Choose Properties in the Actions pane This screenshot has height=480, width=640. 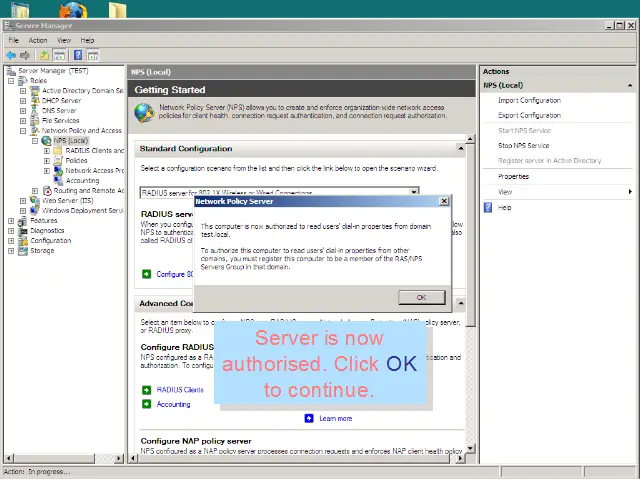pyautogui.click(x=513, y=176)
